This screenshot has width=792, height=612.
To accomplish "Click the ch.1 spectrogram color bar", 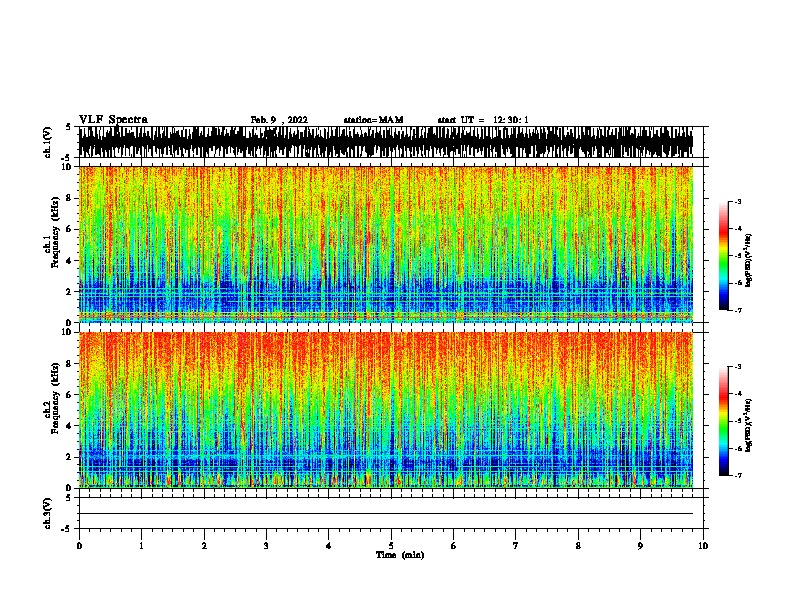I will pos(724,256).
